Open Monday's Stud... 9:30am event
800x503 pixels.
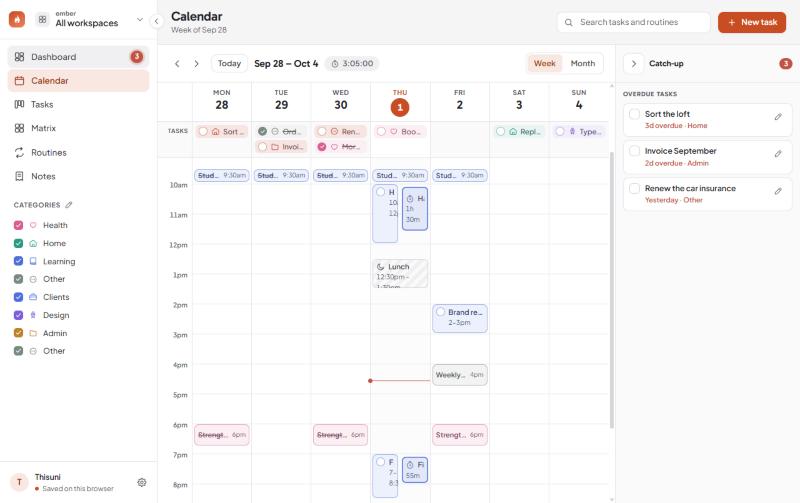click(x=222, y=175)
